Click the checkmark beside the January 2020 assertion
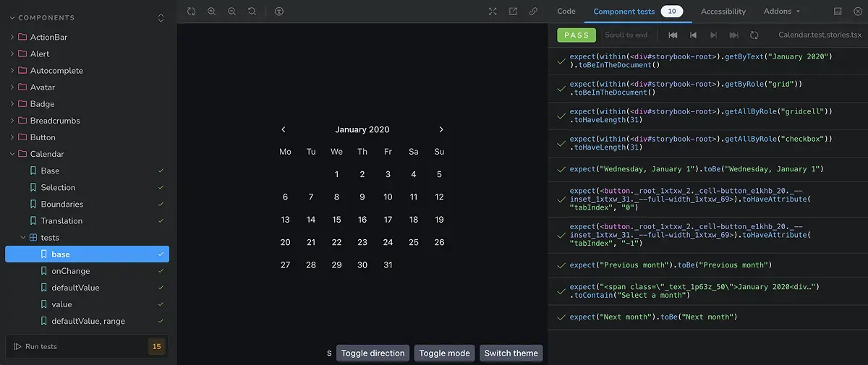Image resolution: width=868 pixels, height=365 pixels. [x=561, y=61]
